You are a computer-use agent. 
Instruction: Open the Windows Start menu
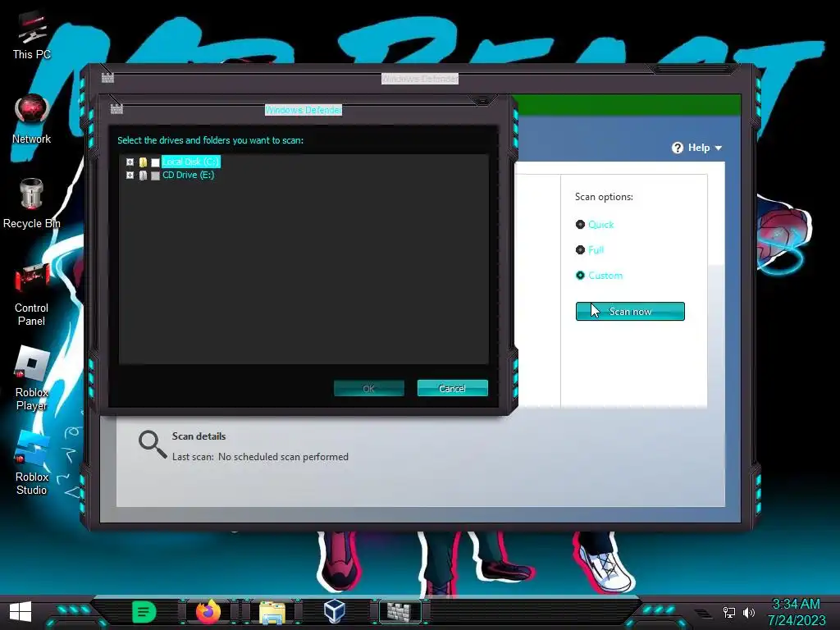tap(21, 612)
